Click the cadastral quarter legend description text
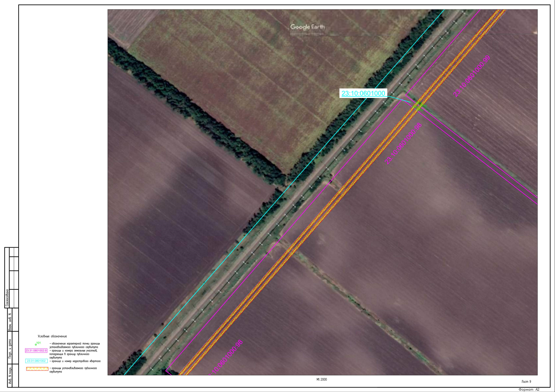The height and width of the screenshot is (392, 555). tap(75, 361)
